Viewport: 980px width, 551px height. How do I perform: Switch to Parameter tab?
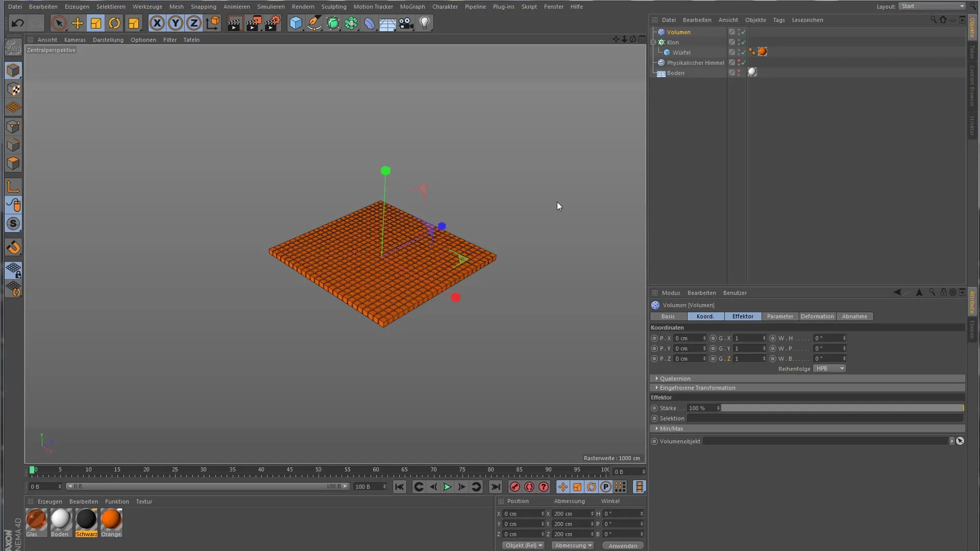[x=780, y=316]
